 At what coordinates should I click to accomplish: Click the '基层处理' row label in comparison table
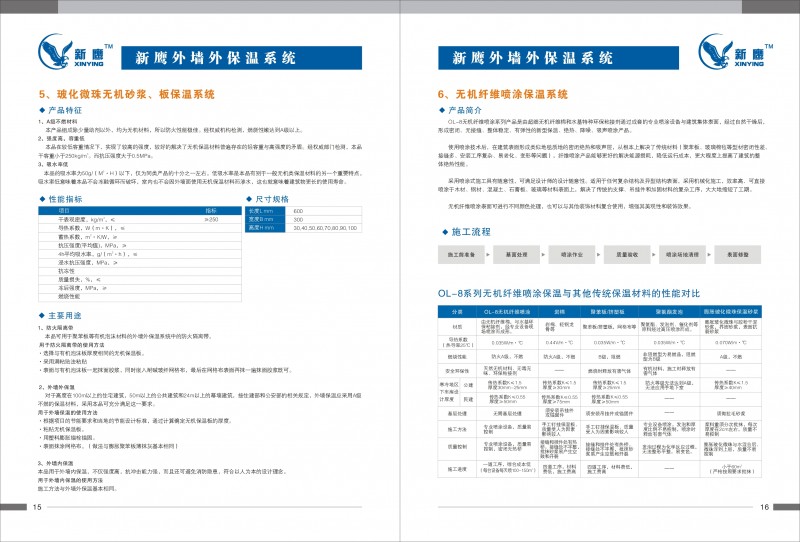457,413
